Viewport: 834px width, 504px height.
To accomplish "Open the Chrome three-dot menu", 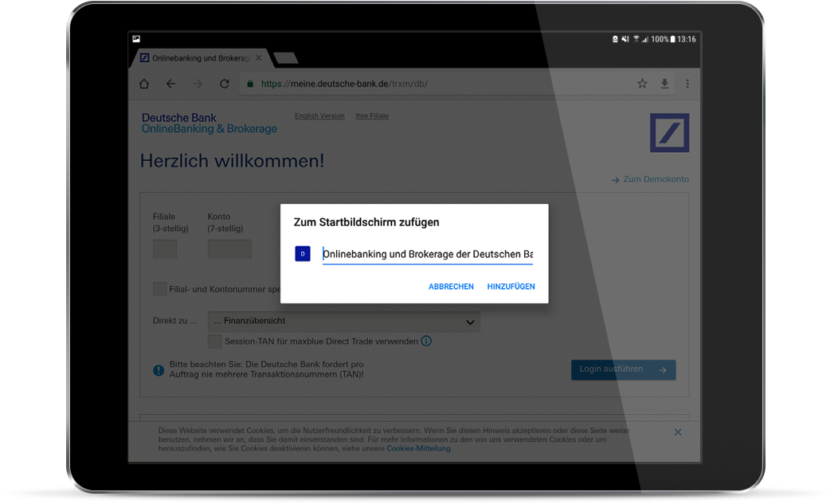I will coord(687,83).
